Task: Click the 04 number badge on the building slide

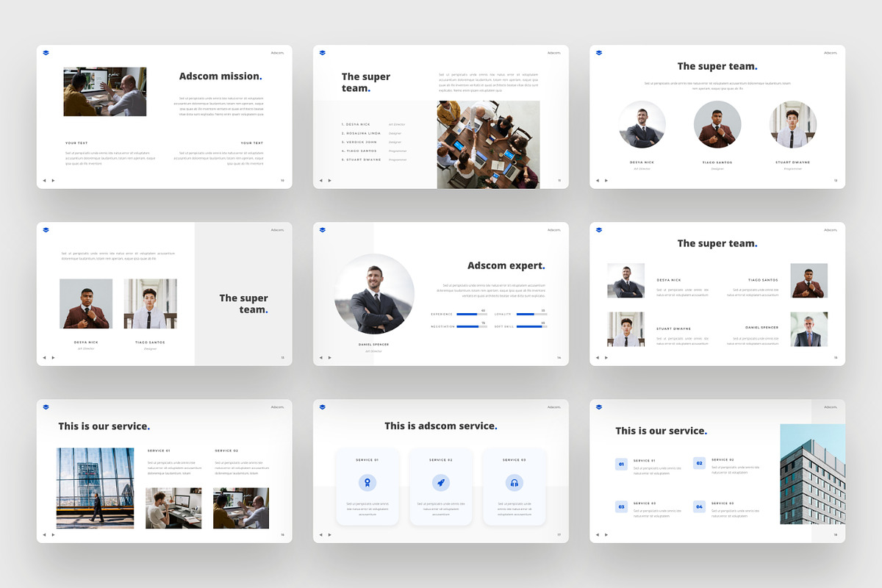Action: coord(699,506)
